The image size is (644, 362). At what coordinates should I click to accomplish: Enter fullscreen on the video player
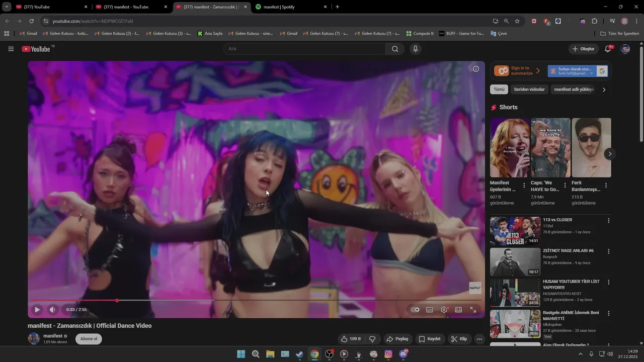[473, 310]
